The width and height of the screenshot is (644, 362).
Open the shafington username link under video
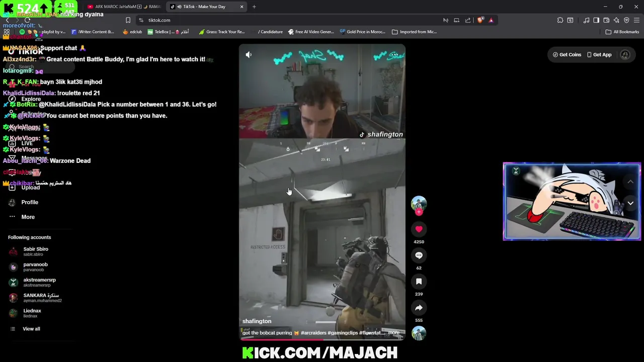(257, 321)
